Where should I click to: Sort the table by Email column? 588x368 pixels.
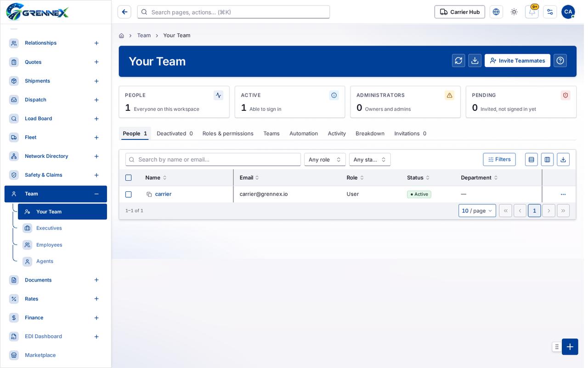pos(249,178)
